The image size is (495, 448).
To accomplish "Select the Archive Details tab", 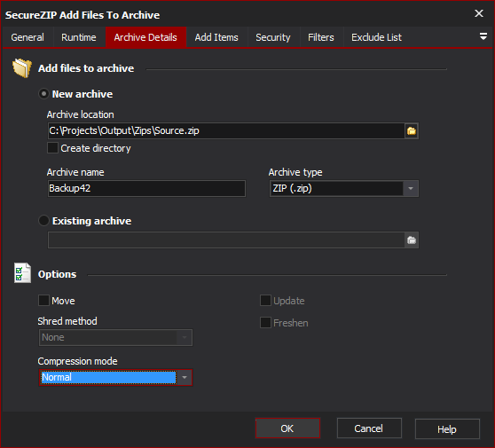I will 145,37.
